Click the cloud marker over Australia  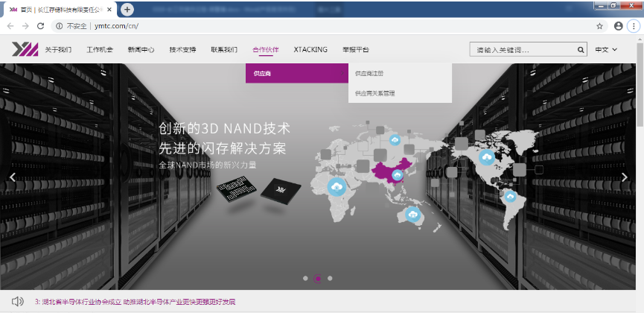click(x=412, y=215)
